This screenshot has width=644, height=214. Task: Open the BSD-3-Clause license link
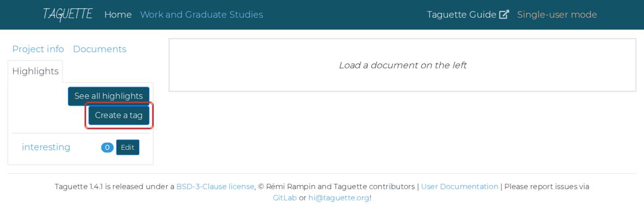215,187
